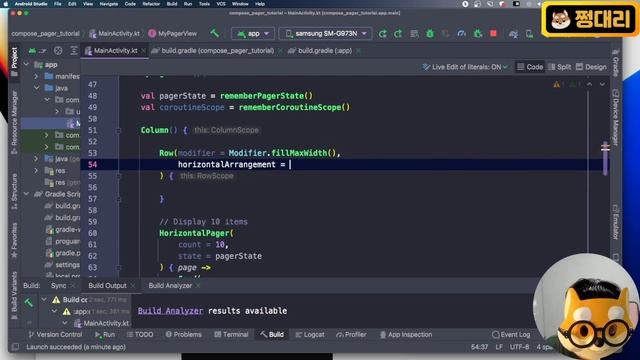The width and height of the screenshot is (640, 360).
Task: Click compose_pager_tutorial breadcrumb
Action: coord(45,33)
